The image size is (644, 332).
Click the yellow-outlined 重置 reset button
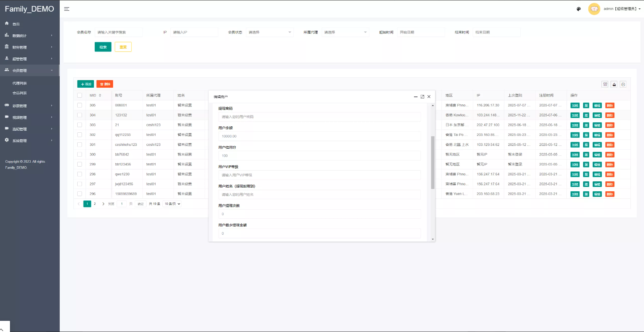pos(123,47)
